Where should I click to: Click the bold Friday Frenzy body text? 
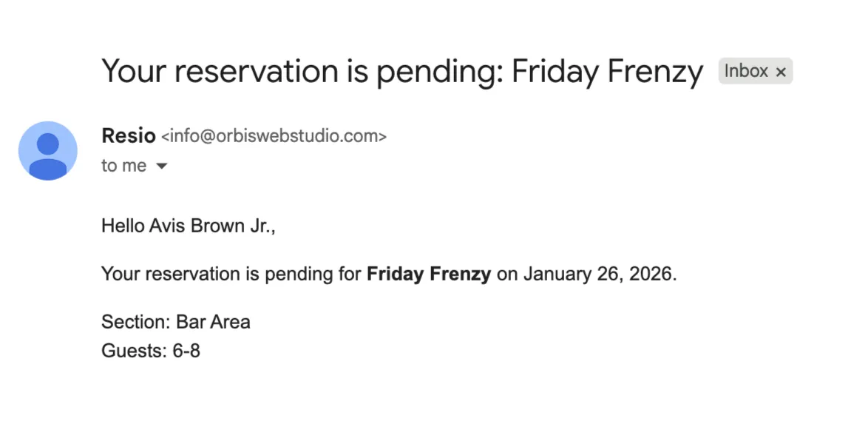coord(429,275)
